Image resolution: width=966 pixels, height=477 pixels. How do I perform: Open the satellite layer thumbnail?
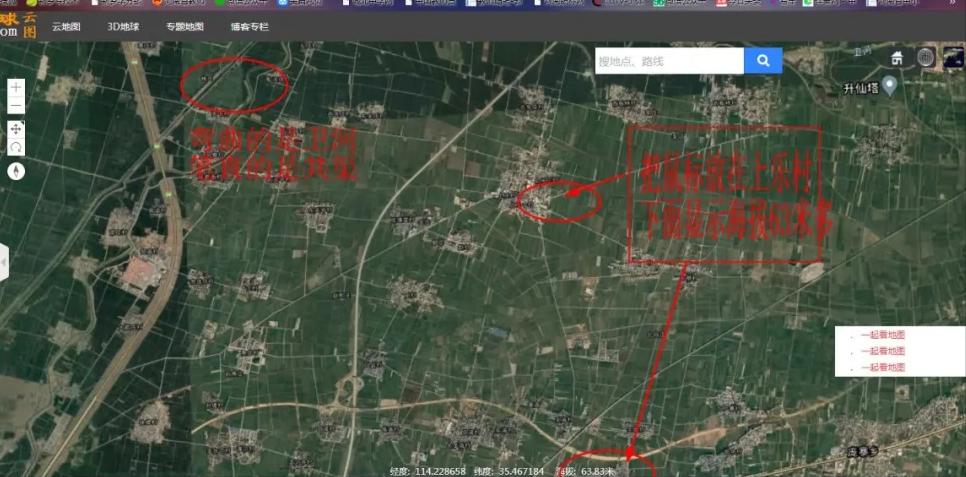[953, 58]
